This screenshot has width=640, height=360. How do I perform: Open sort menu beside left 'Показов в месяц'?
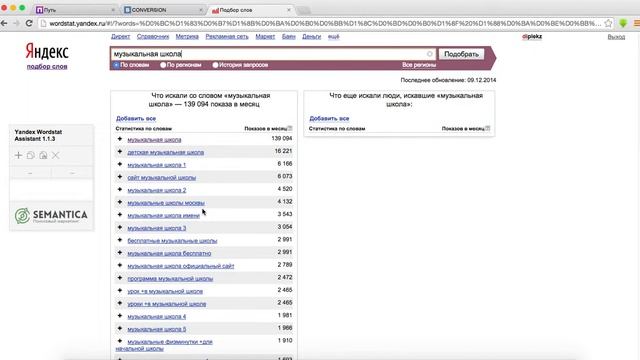(x=290, y=128)
